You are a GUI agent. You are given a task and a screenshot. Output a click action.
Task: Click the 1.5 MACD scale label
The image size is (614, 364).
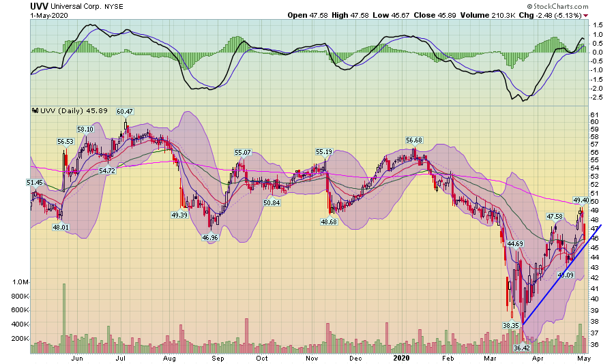coord(597,25)
